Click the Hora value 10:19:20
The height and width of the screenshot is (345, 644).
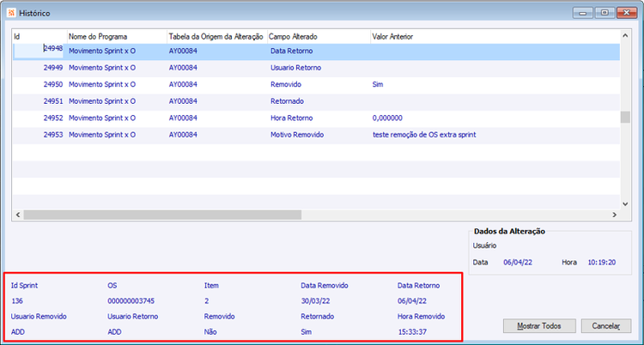click(602, 263)
